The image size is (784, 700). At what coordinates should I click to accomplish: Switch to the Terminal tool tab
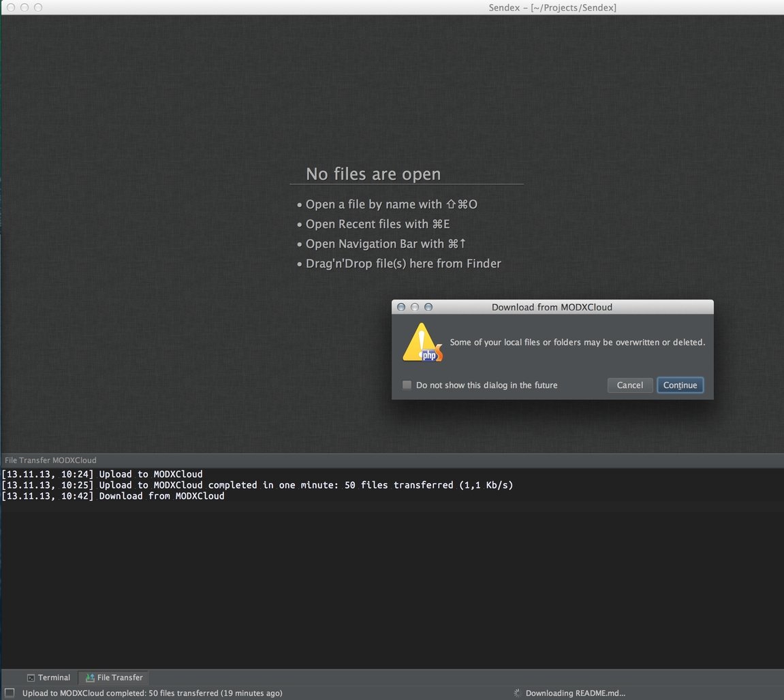coord(49,678)
